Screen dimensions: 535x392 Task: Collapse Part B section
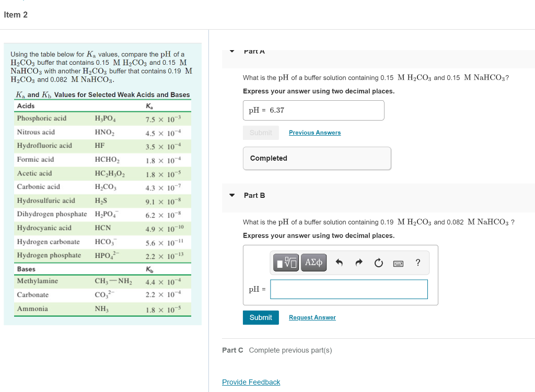coord(232,195)
